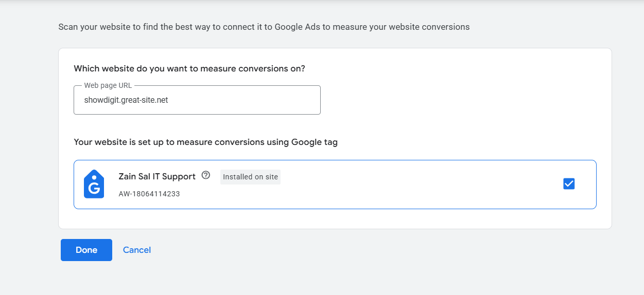The height and width of the screenshot is (295, 644).
Task: Click the Zain Sal IT Support name
Action: pyautogui.click(x=157, y=176)
